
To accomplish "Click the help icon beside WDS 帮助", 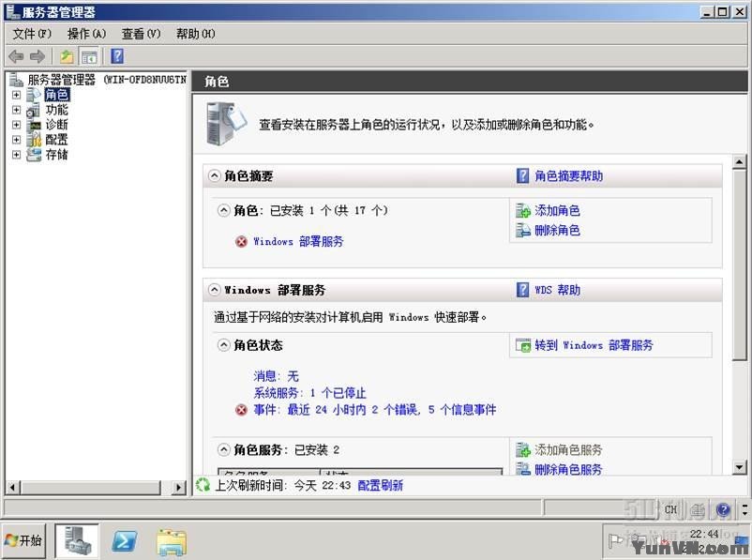I will click(x=523, y=289).
